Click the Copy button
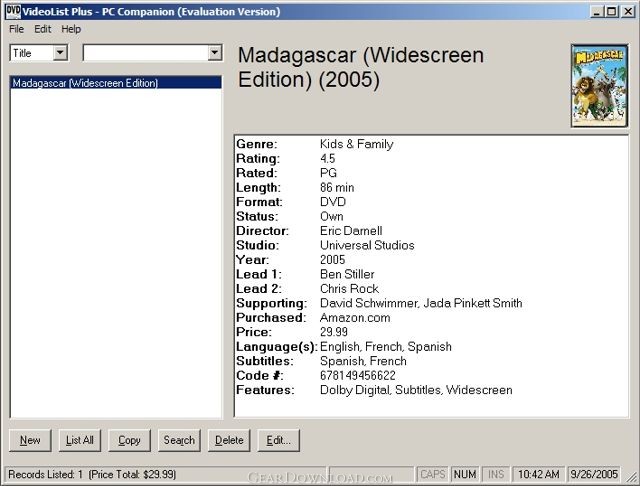This screenshot has height=486, width=640. coord(129,440)
